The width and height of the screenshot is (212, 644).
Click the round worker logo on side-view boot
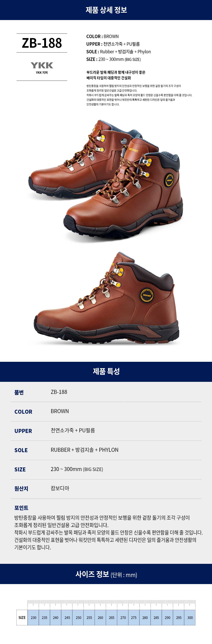pos(147,295)
